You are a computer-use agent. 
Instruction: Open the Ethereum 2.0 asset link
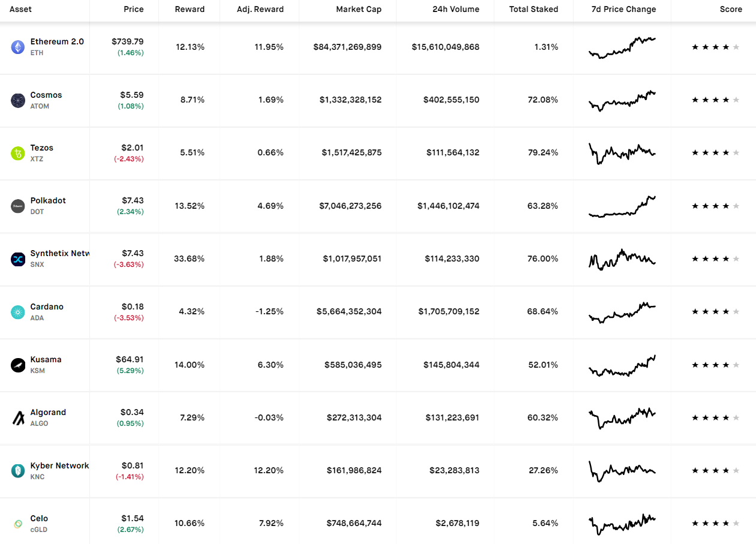(57, 42)
